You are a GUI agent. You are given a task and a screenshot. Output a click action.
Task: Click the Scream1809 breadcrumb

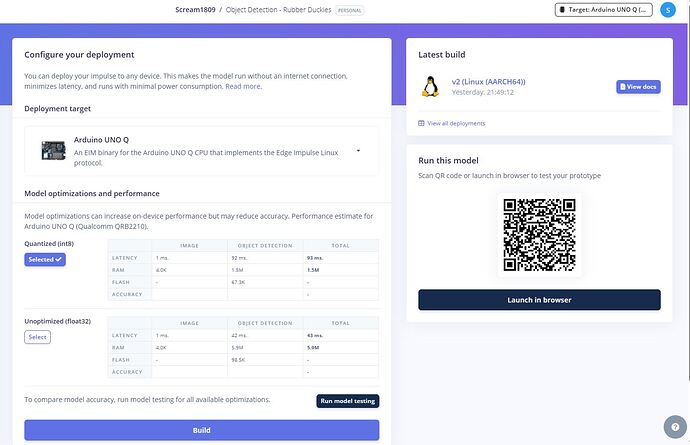[195, 9]
